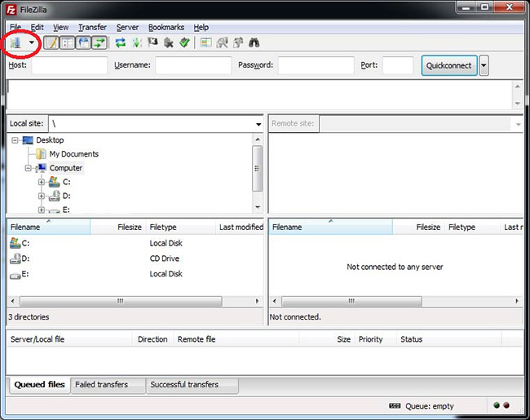Reconnect to last server icon
This screenshot has height=420, width=530.
184,42
